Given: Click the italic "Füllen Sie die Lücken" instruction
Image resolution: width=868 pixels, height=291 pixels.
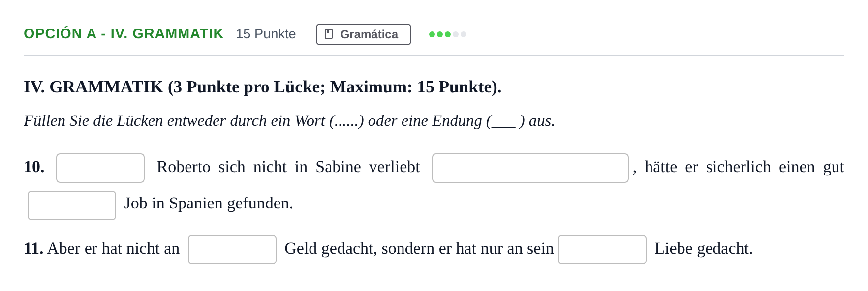Looking at the screenshot, I should 289,121.
